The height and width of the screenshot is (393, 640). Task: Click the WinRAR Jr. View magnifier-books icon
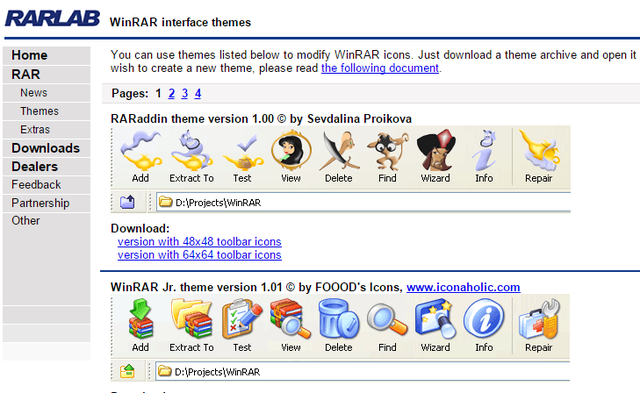pos(290,319)
